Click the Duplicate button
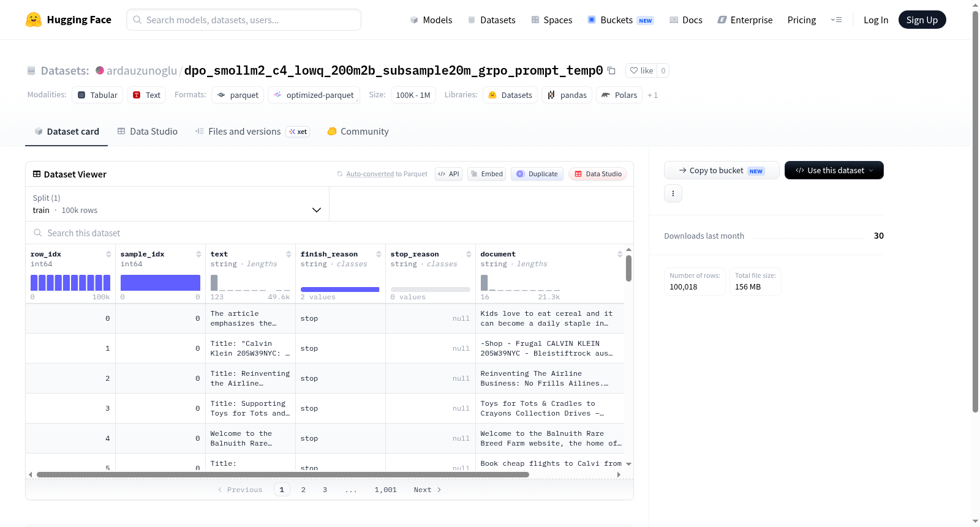 (537, 174)
